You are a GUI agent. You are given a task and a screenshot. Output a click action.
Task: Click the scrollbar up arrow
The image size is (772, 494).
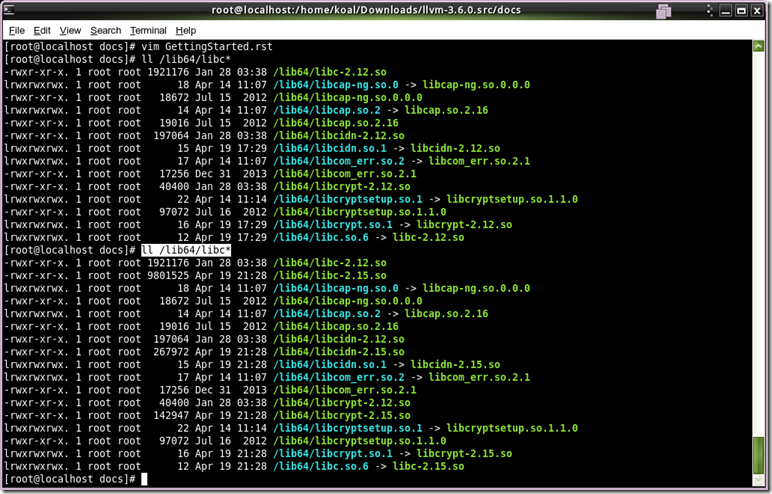coord(758,46)
